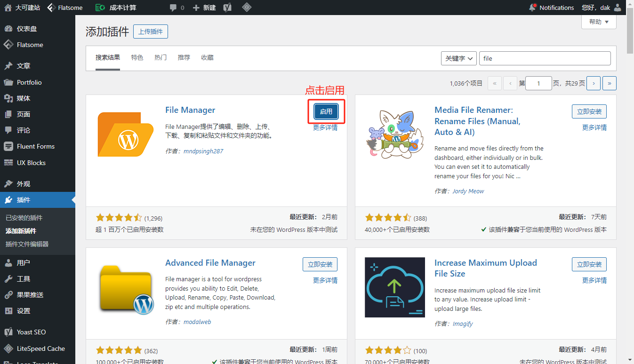The height and width of the screenshot is (364, 634).
Task: Expand the 帮助 help dropdown
Action: pos(599,22)
